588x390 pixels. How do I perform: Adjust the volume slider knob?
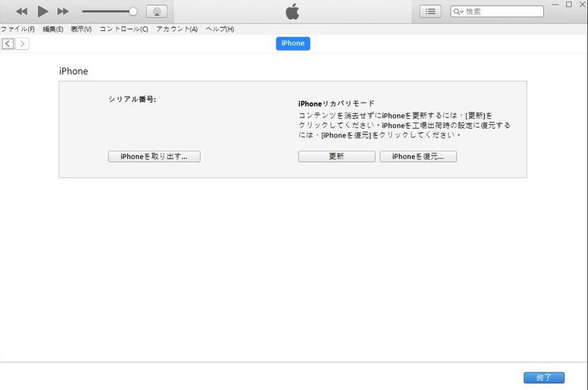click(133, 12)
